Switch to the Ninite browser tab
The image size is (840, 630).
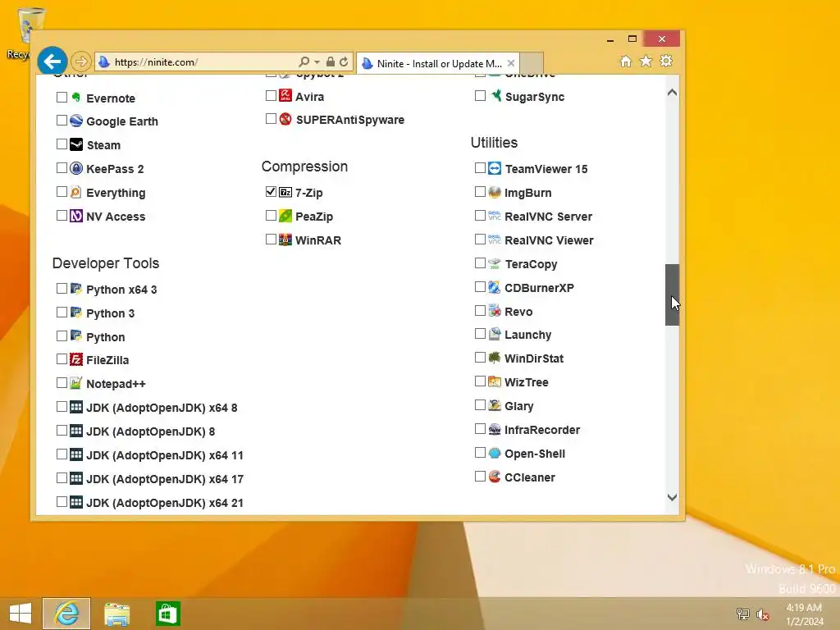[x=439, y=63]
